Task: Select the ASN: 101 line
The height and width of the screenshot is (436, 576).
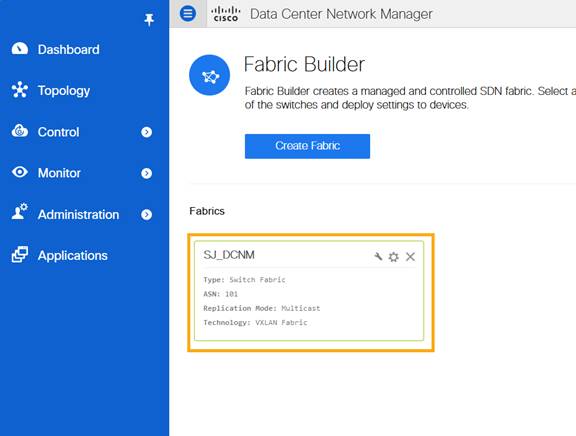Action: coord(220,294)
